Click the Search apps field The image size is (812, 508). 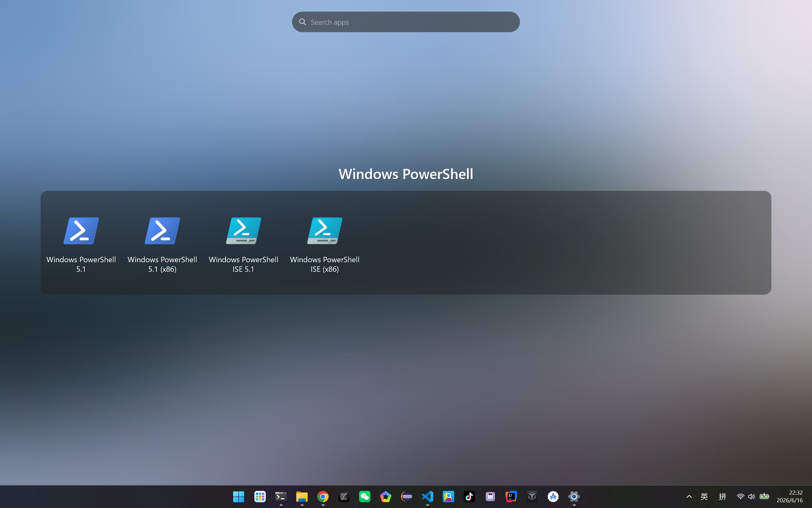click(406, 22)
